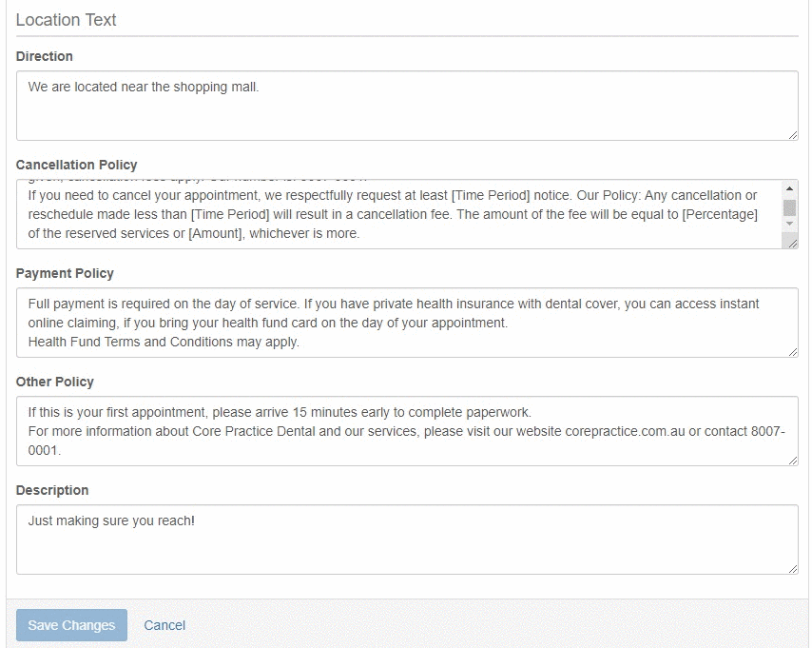
Task: Click the line 'of the reserved services or [Amount]'
Action: [194, 233]
